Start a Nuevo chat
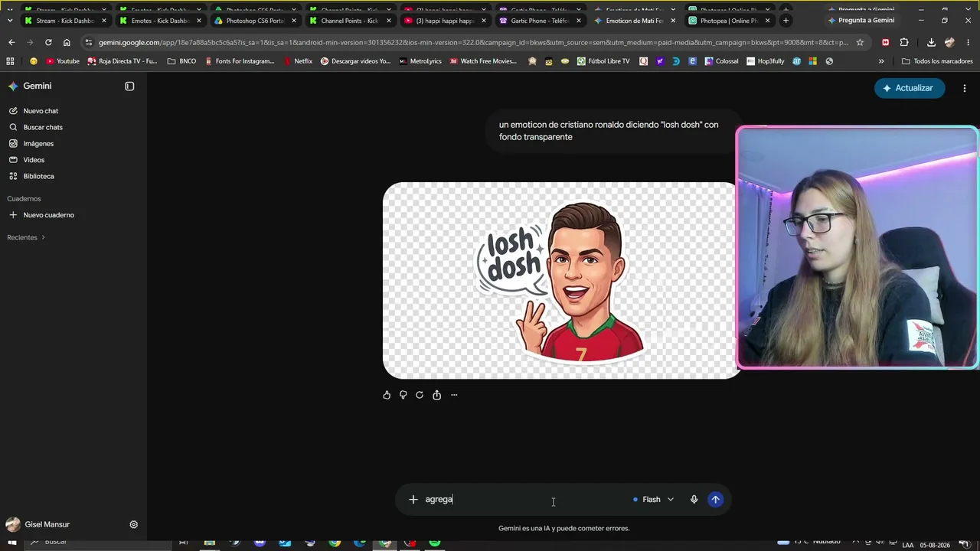The image size is (980, 551). pos(41,111)
